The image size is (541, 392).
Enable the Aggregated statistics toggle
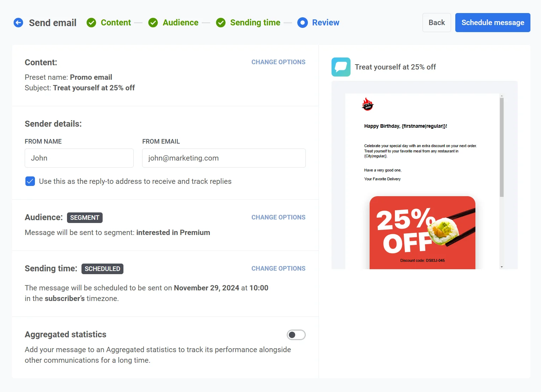pos(296,334)
